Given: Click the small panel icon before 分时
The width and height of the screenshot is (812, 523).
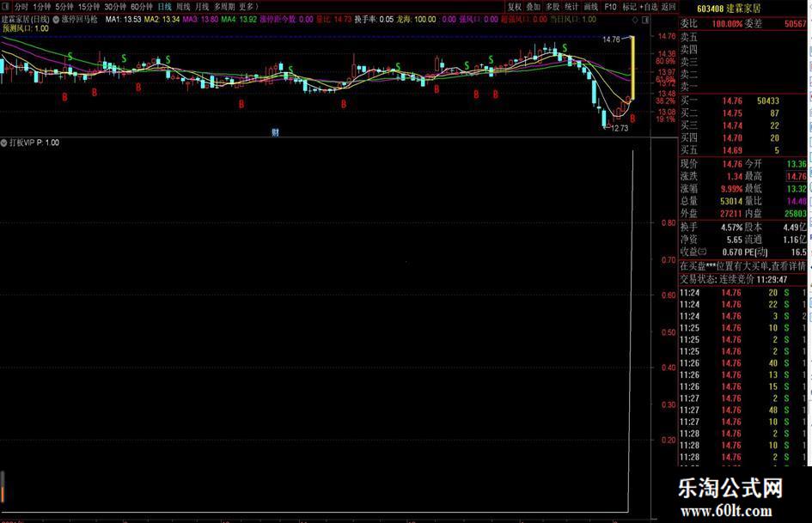Looking at the screenshot, I should point(6,7).
